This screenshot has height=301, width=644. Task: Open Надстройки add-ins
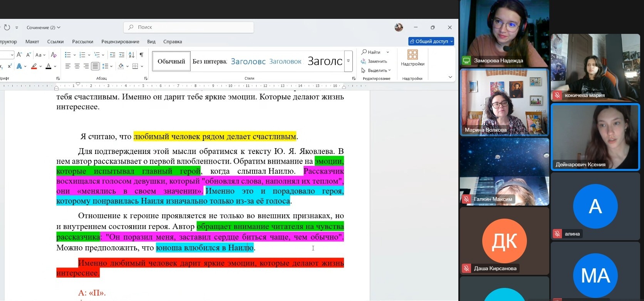point(413,58)
